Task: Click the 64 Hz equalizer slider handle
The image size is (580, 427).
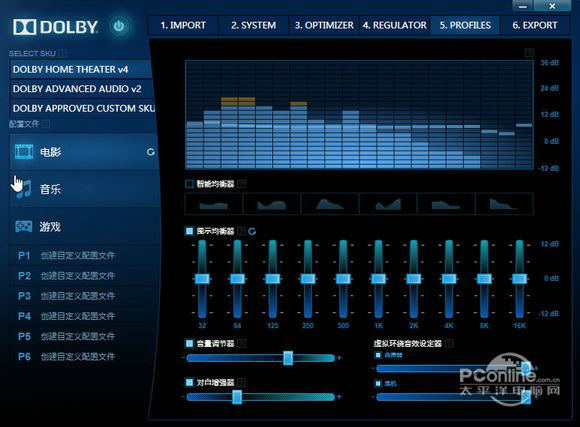Action: (x=237, y=279)
